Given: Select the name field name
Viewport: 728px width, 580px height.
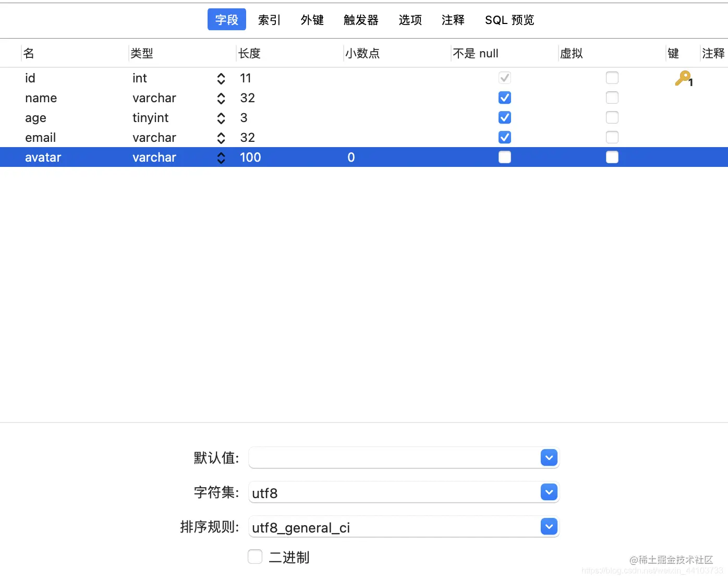Looking at the screenshot, I should pyautogui.click(x=41, y=98).
